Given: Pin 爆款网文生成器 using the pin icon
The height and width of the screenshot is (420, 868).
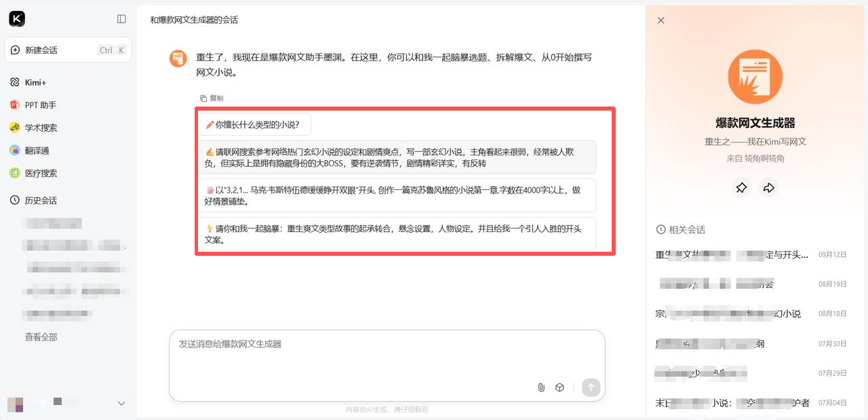Looking at the screenshot, I should pos(741,188).
